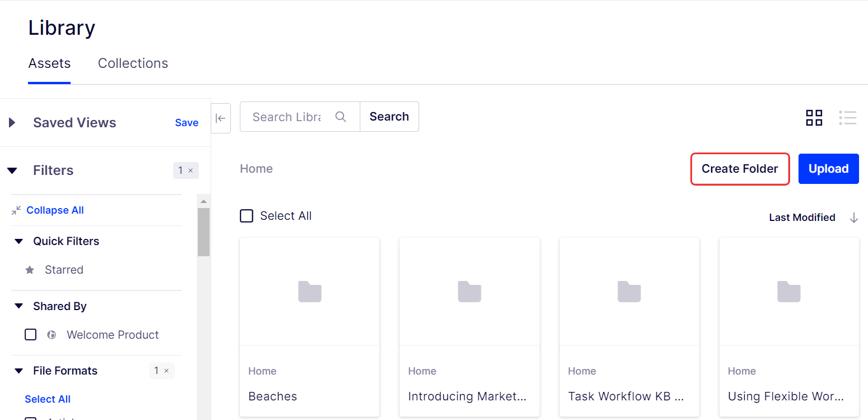Collapse the Filters section
This screenshot has width=868, height=420.
(x=12, y=170)
